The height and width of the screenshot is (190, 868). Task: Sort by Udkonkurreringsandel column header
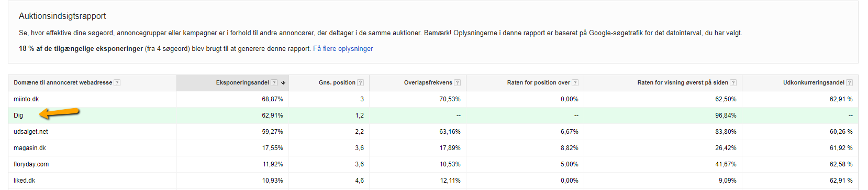point(814,83)
